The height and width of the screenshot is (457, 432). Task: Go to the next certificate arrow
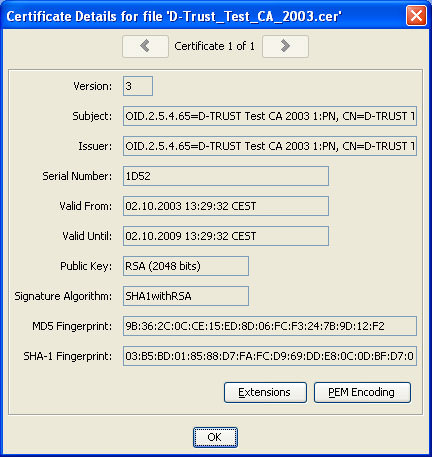coord(285,46)
